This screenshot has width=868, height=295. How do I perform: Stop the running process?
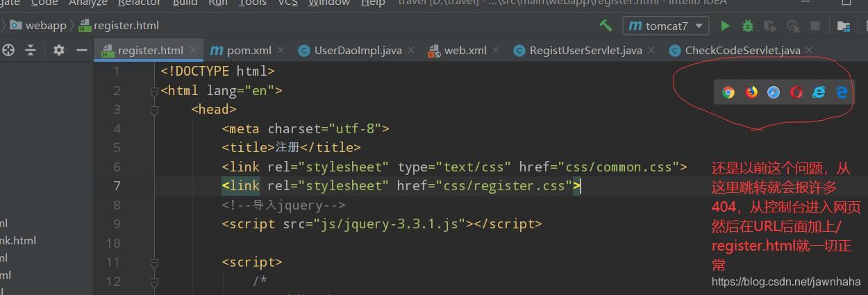click(815, 26)
